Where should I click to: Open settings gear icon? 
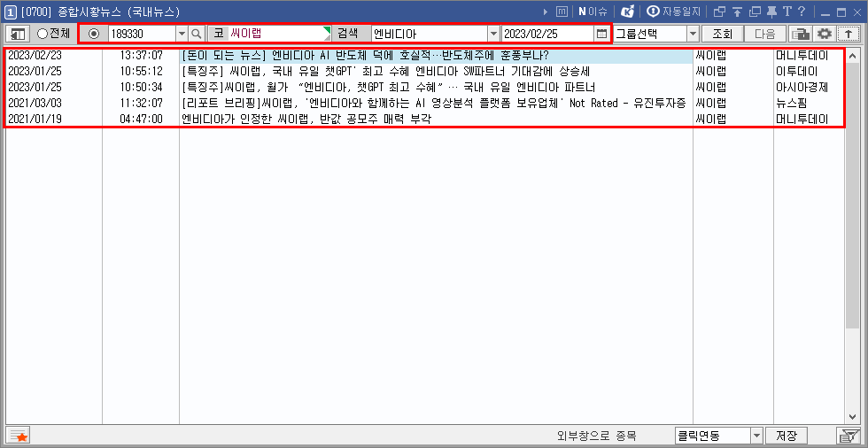[825, 34]
